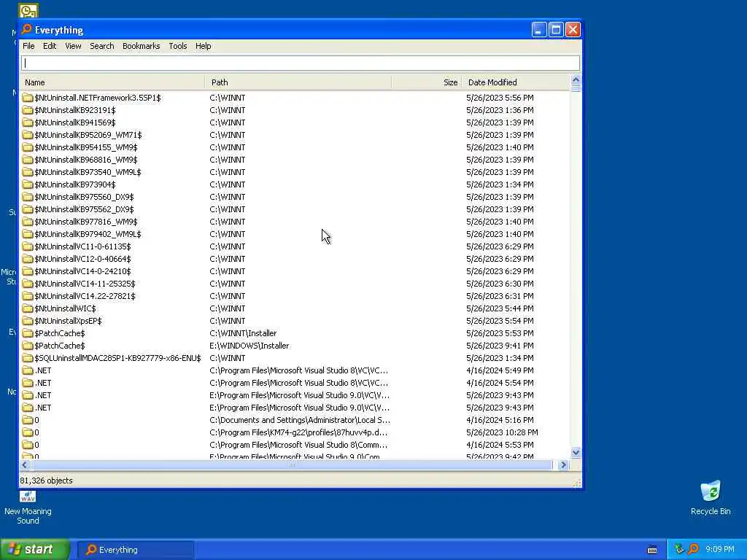Image resolution: width=747 pixels, height=560 pixels.
Task: Click the horizontal scrollbar thumb
Action: point(291,464)
